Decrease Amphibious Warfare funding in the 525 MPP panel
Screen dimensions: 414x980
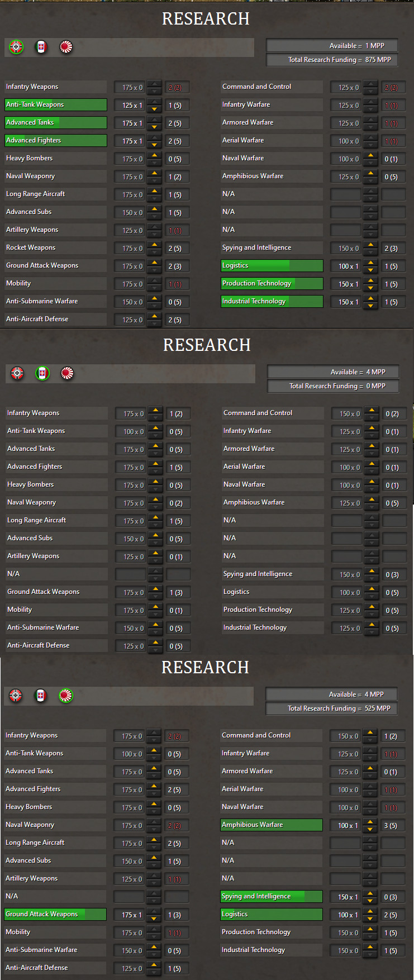(x=370, y=829)
